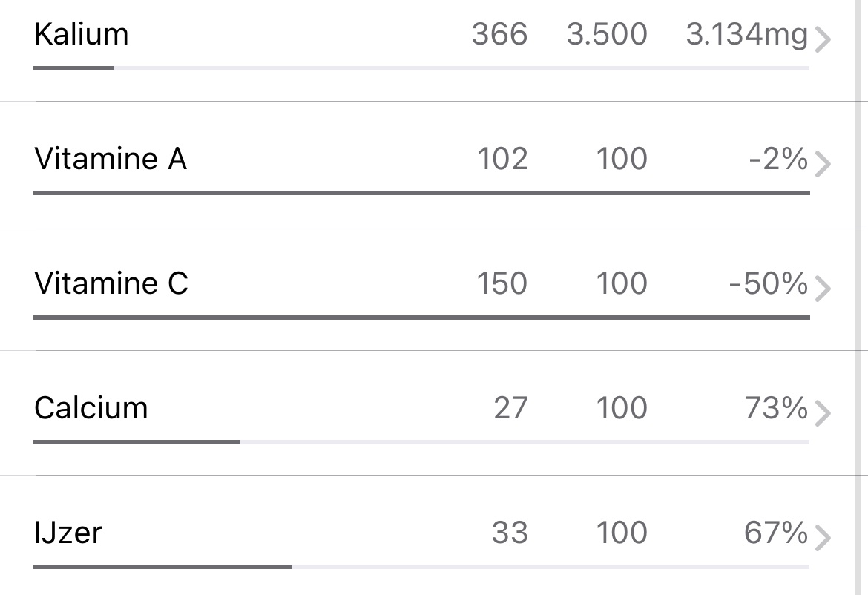The height and width of the screenshot is (595, 868).
Task: Expand the Kalium row chevron
Action: pyautogui.click(x=822, y=40)
